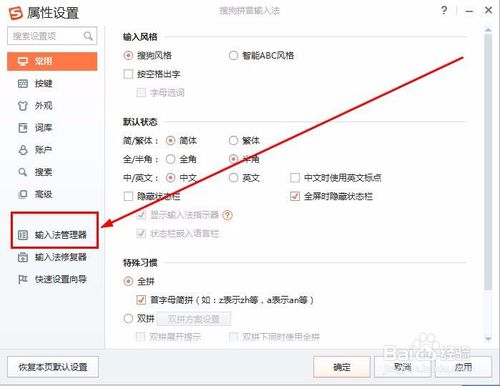The width and height of the screenshot is (500, 386).
Task: Click the 取消 button
Action: (403, 367)
